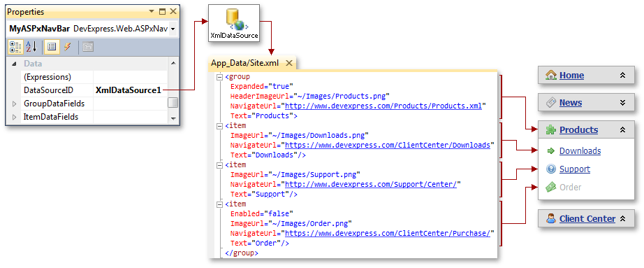Click the Order money icon
This screenshot has height=268, width=644.
(551, 187)
